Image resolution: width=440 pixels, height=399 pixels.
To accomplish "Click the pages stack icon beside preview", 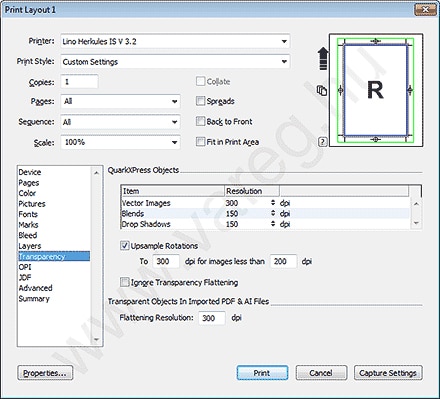I will (322, 90).
